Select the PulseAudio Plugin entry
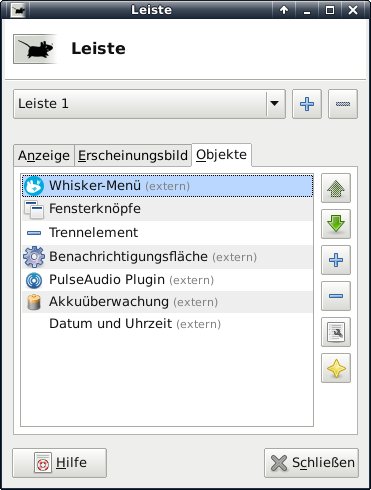371x490 pixels. point(167,280)
